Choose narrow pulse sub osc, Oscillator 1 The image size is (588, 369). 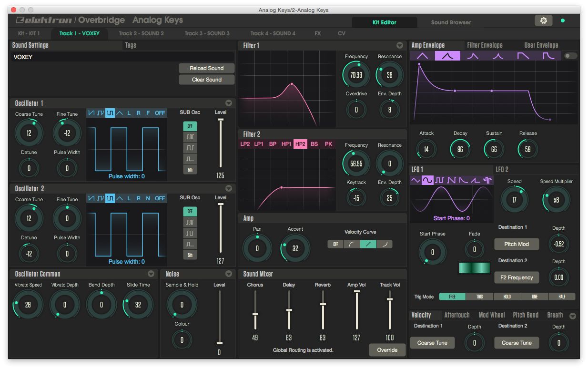pos(190,159)
